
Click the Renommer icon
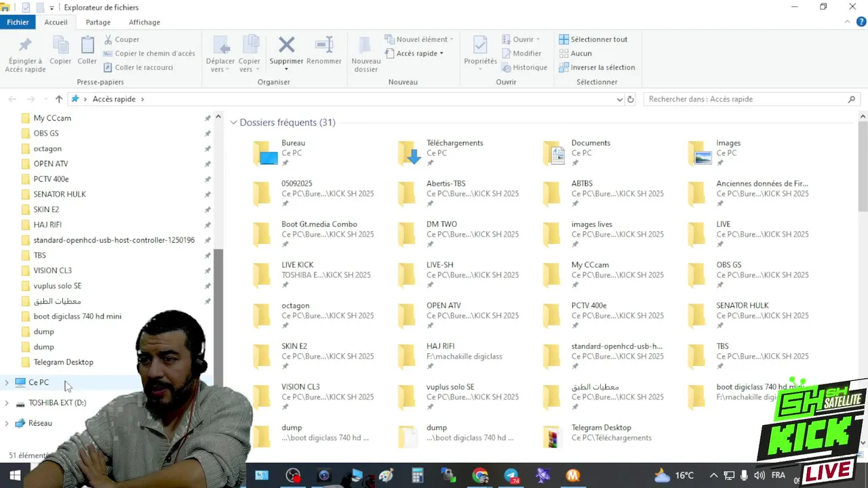(324, 45)
